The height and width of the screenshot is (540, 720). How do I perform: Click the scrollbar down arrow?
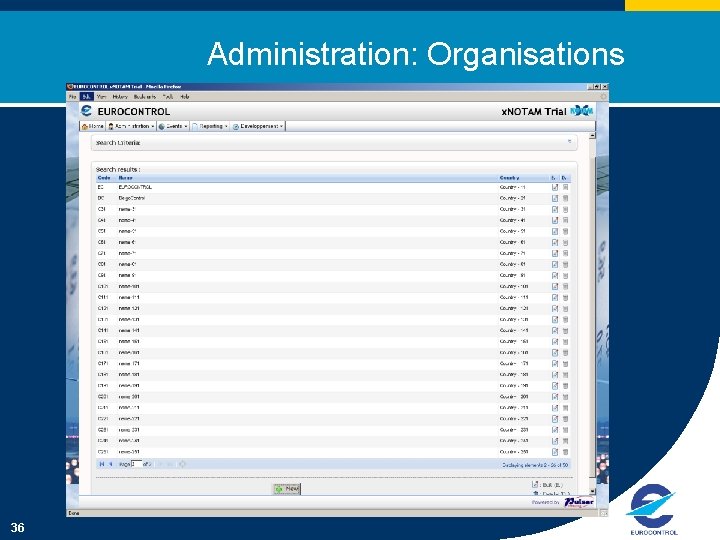592,491
